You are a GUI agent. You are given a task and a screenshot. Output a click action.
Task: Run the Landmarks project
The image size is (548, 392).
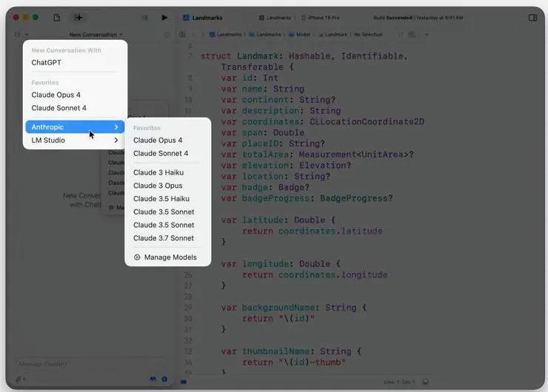click(164, 18)
